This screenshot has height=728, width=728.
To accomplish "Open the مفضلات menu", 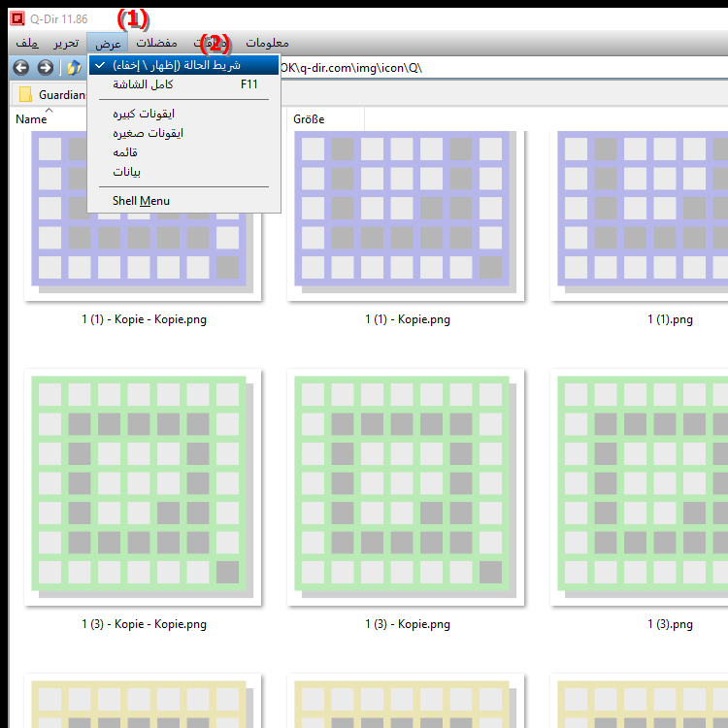I will [156, 43].
